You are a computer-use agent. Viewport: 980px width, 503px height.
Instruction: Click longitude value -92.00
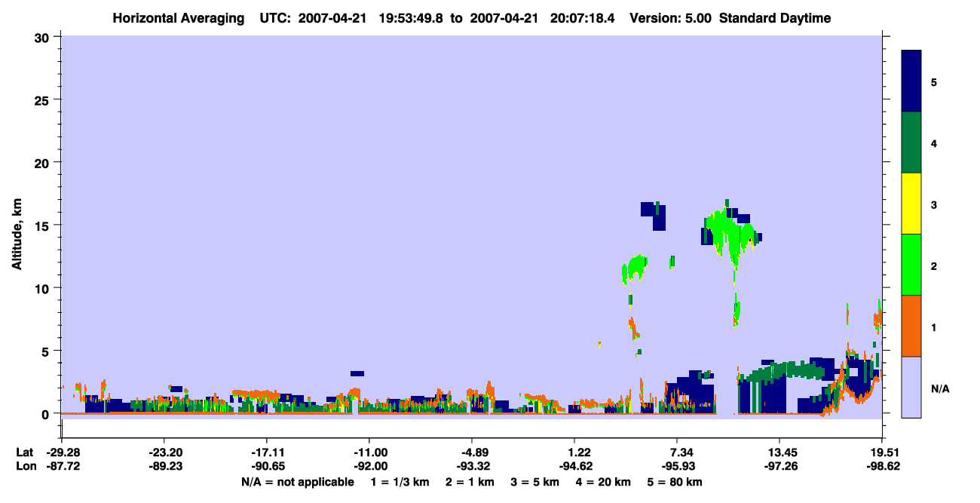click(x=369, y=466)
